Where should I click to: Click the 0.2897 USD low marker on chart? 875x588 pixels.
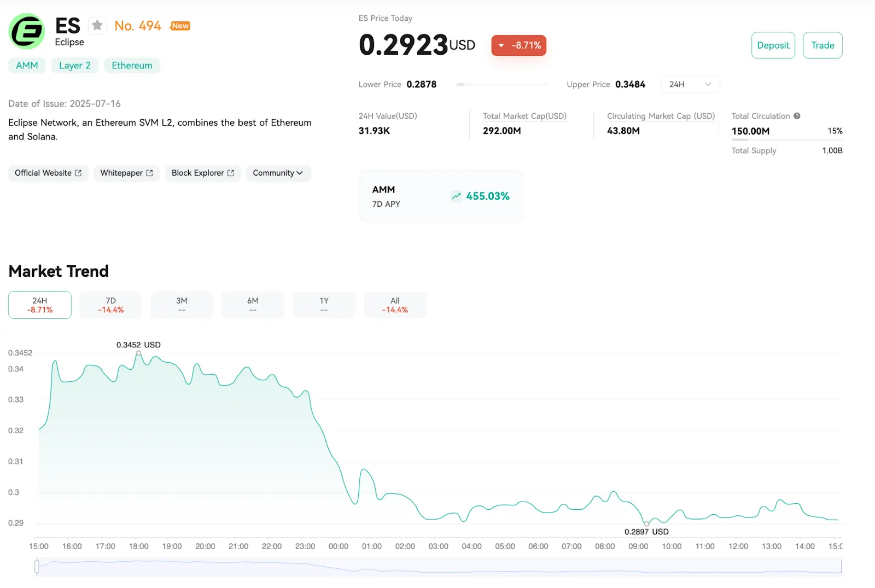click(646, 523)
